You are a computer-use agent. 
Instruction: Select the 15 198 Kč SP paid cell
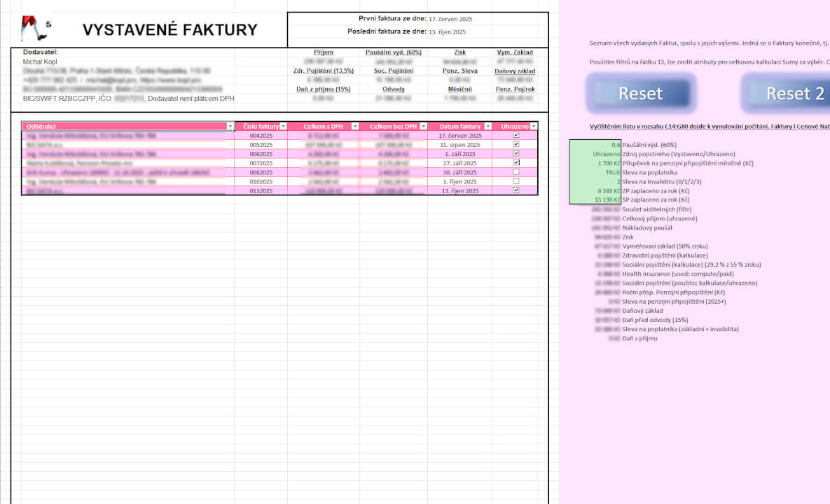coord(595,200)
